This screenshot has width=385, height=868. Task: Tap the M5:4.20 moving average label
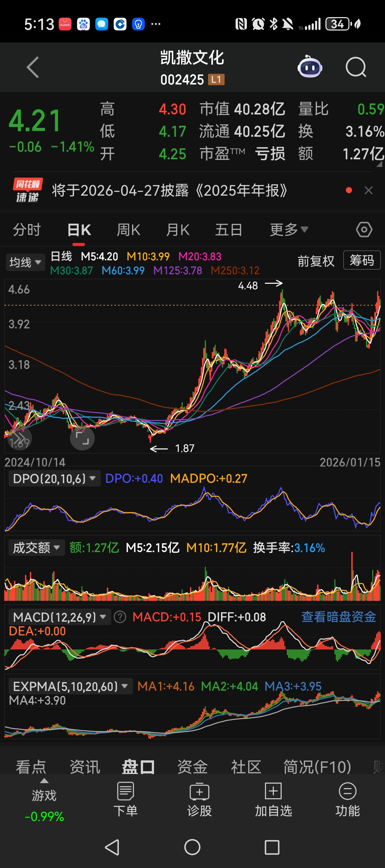100,256
